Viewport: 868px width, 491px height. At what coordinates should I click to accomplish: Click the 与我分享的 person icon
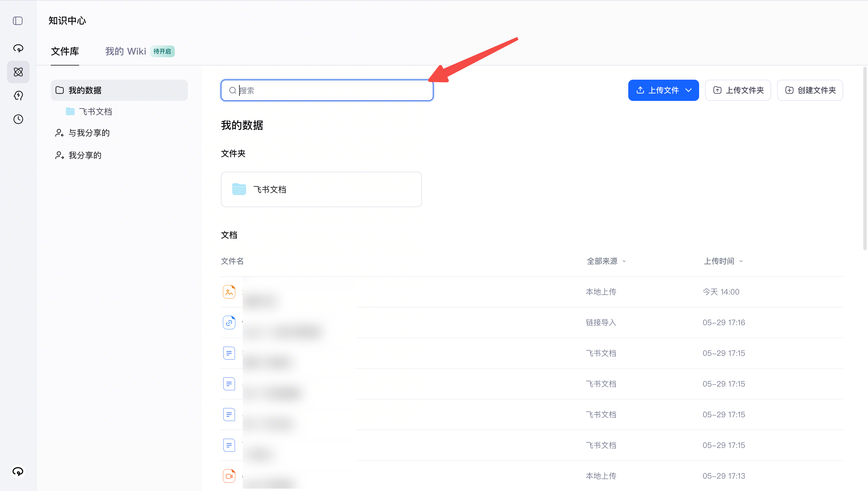60,133
